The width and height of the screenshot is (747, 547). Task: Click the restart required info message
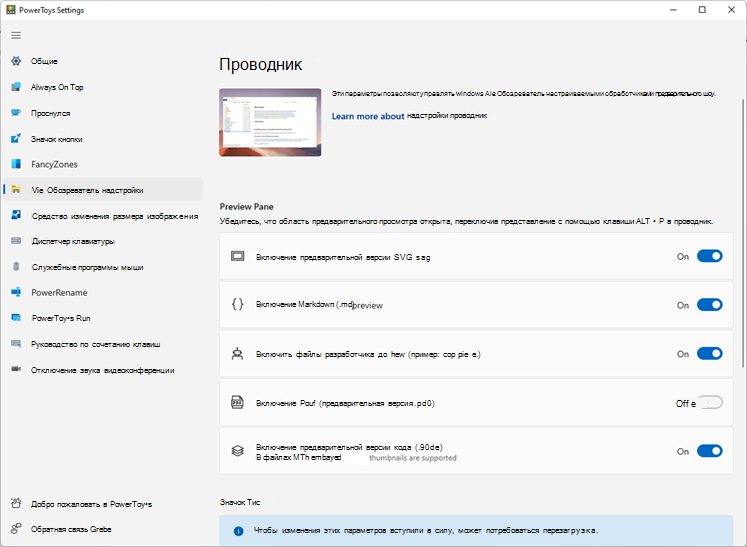[476, 530]
